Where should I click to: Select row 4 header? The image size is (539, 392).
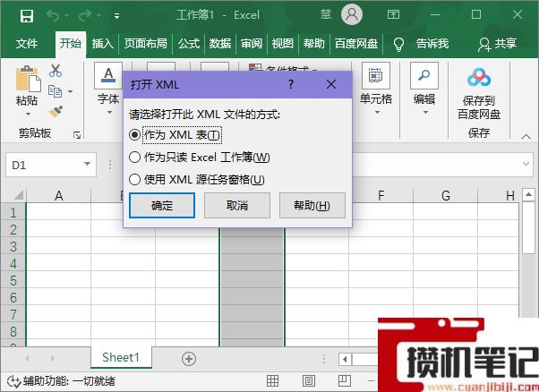tap(13, 263)
